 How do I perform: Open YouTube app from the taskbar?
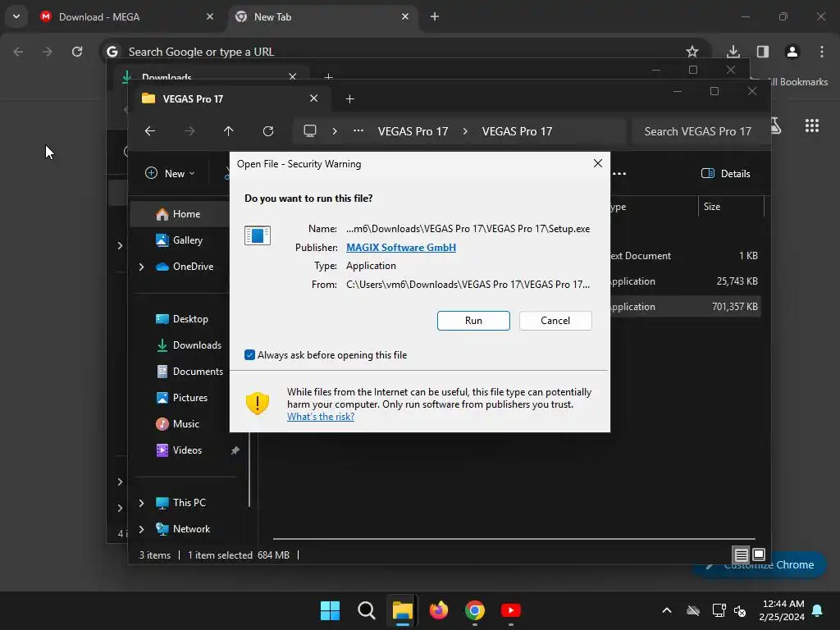click(510, 610)
